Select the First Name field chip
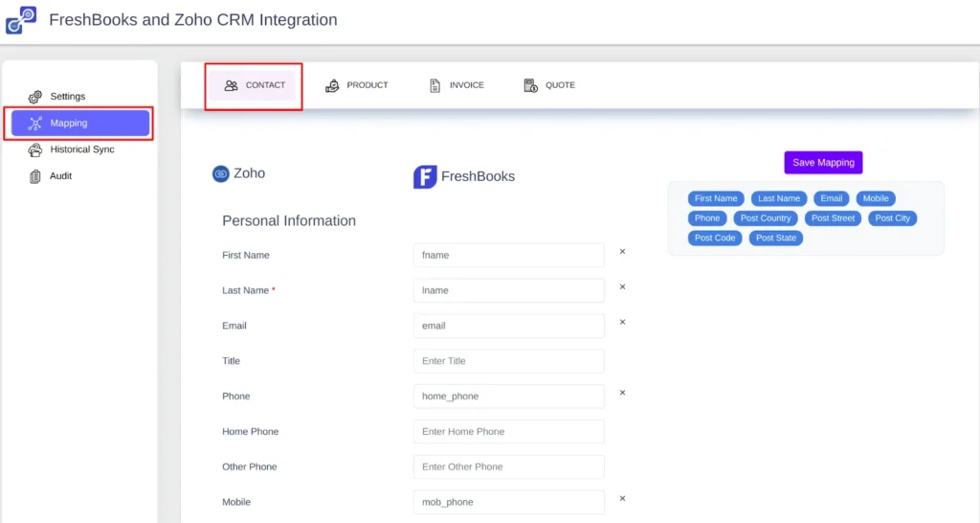This screenshot has width=980, height=523. (716, 198)
